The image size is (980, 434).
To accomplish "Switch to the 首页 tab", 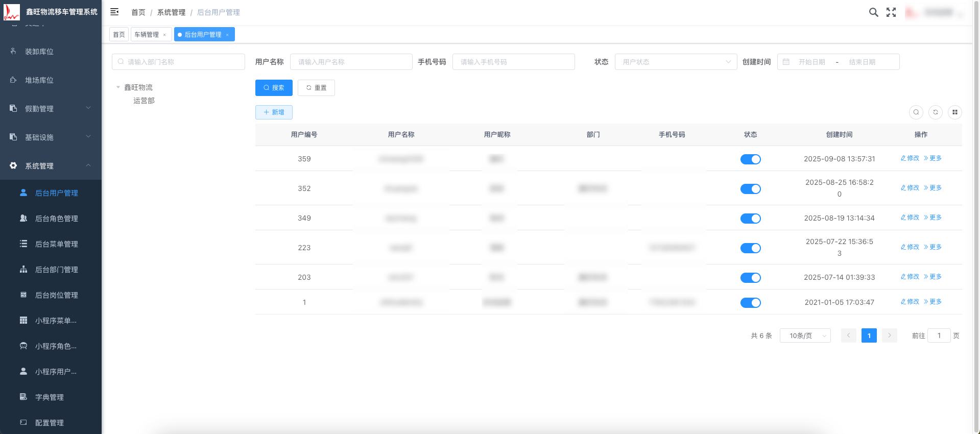I will point(119,35).
